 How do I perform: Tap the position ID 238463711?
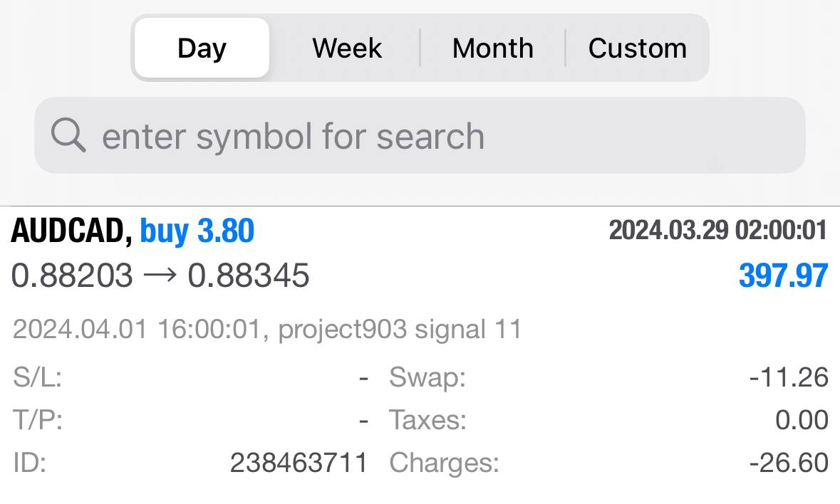(299, 463)
